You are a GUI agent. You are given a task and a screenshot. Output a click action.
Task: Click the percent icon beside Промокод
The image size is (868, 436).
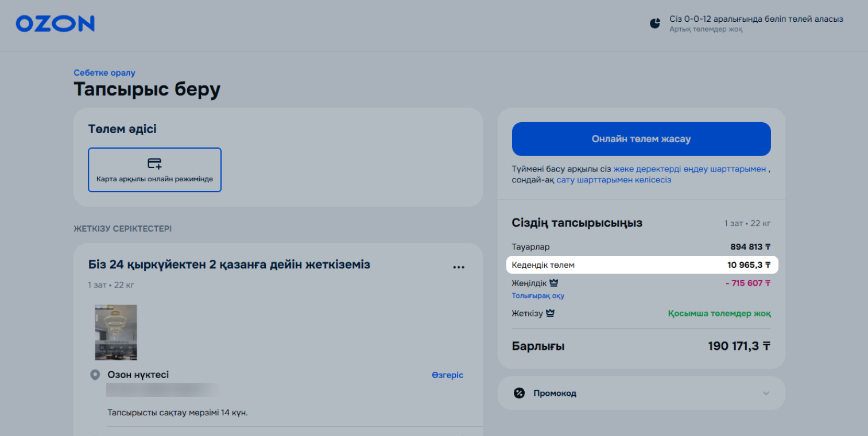tap(519, 393)
